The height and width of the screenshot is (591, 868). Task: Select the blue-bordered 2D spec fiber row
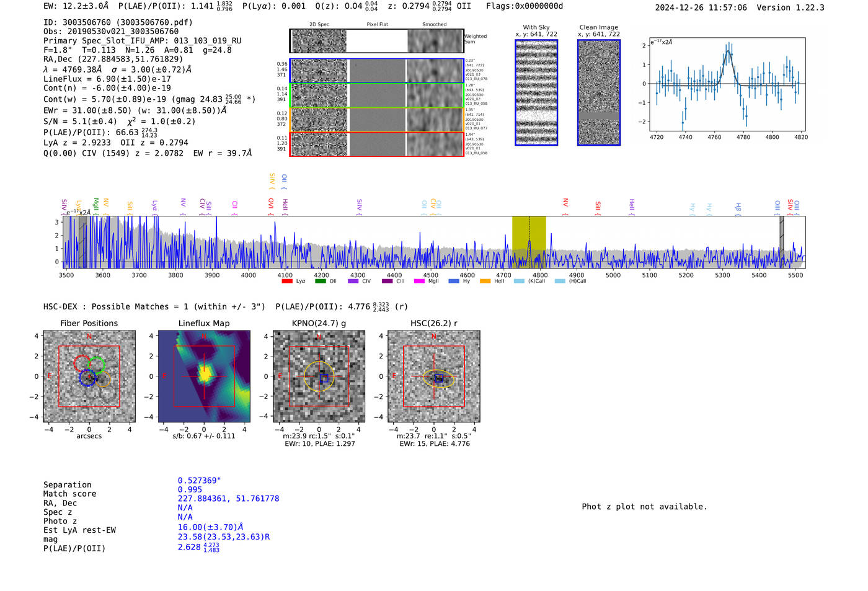click(376, 71)
